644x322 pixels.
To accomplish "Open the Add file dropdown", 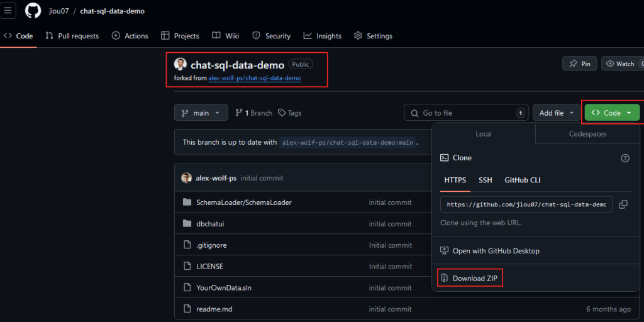I will coord(557,113).
